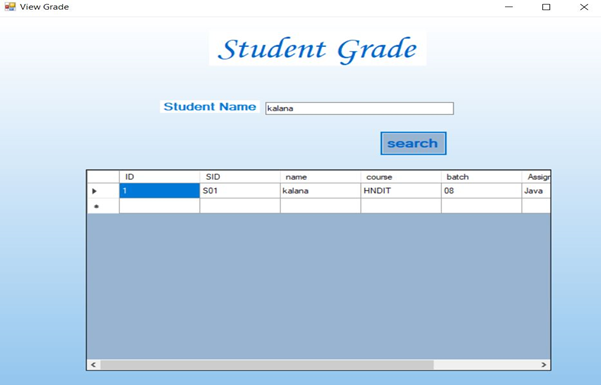Click the empty SID cell in new row
The height and width of the screenshot is (385, 601).
(240, 206)
